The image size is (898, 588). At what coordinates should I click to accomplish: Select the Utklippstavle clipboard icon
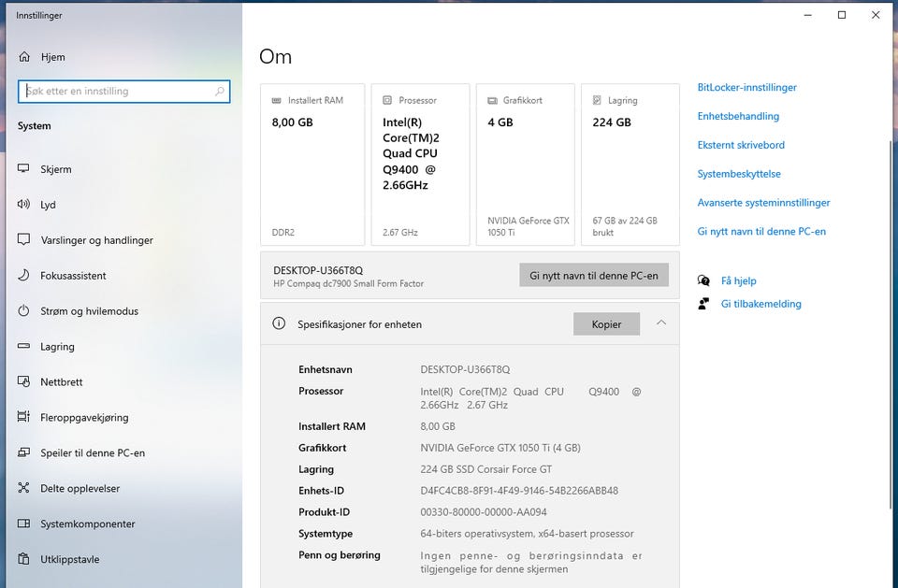tap(23, 559)
